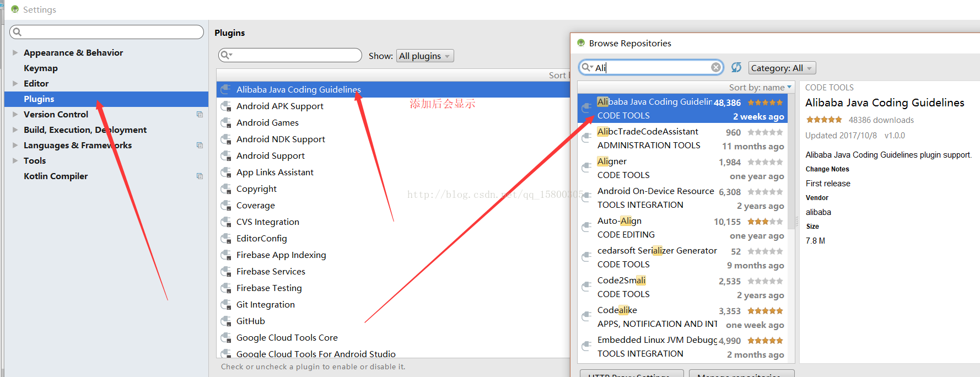Viewport: 980px width, 377px height.
Task: Select Plugins in settings tree
Action: [106, 99]
